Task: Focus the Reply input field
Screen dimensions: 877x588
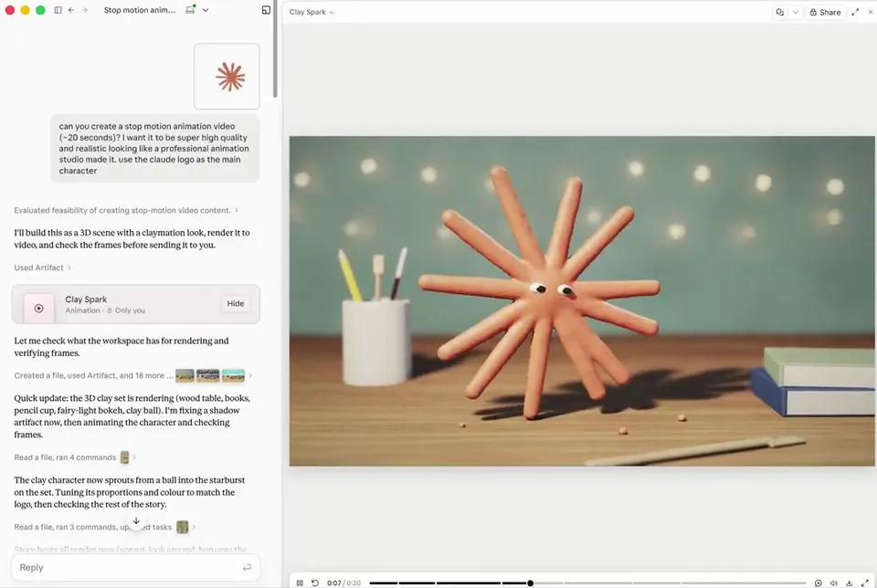Action: click(135, 567)
